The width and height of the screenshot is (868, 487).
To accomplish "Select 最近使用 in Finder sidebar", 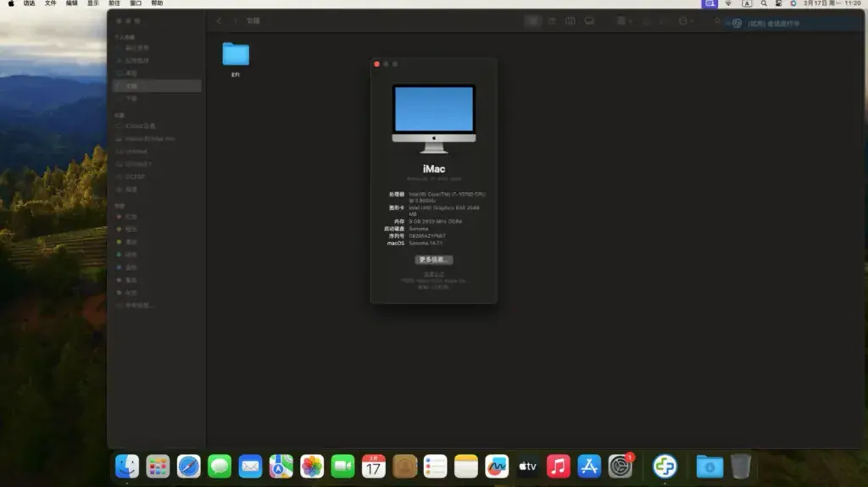I will pos(157,47).
